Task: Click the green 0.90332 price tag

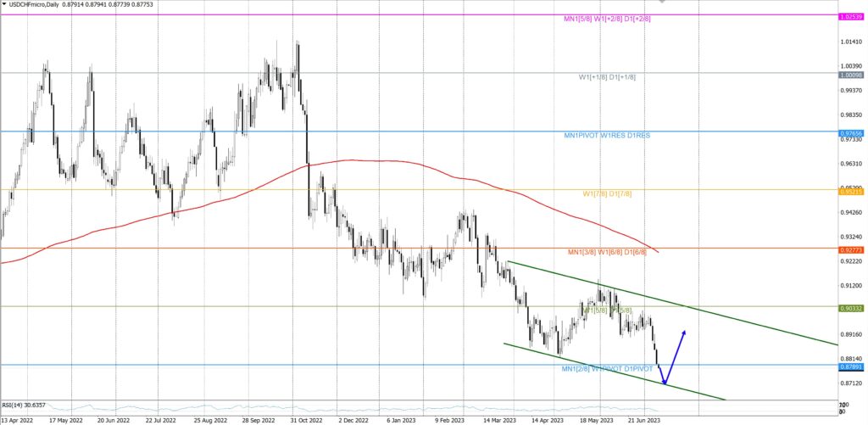Action: [x=850, y=309]
